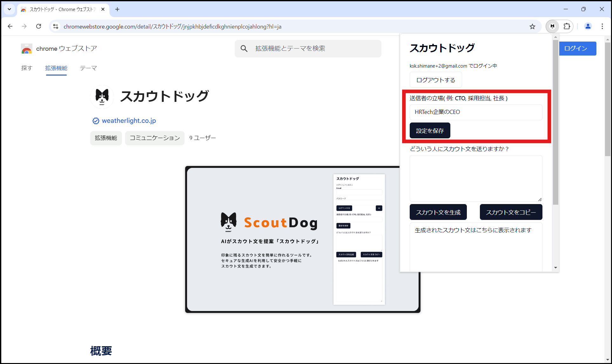Click popup scrollbar up arrow

tap(555, 37)
